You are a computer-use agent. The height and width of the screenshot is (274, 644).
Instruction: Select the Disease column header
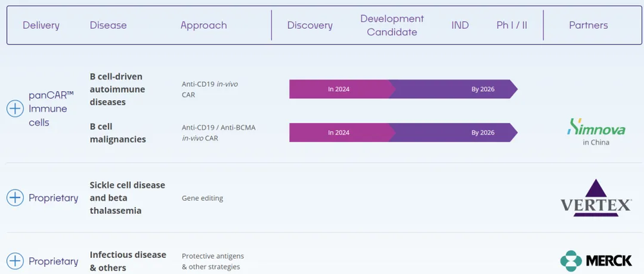[x=108, y=25]
